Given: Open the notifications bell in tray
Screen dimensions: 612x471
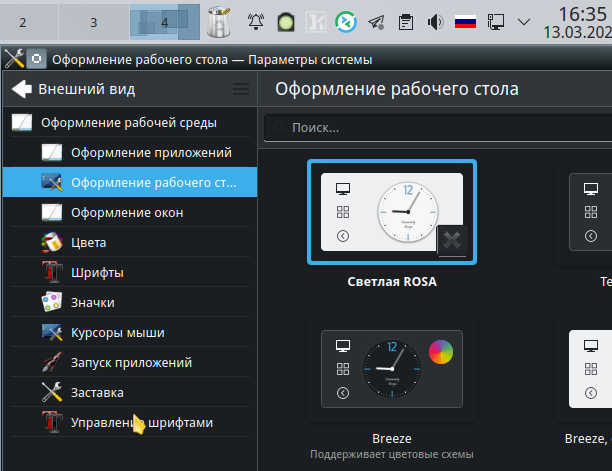Looking at the screenshot, I should click(x=256, y=21).
